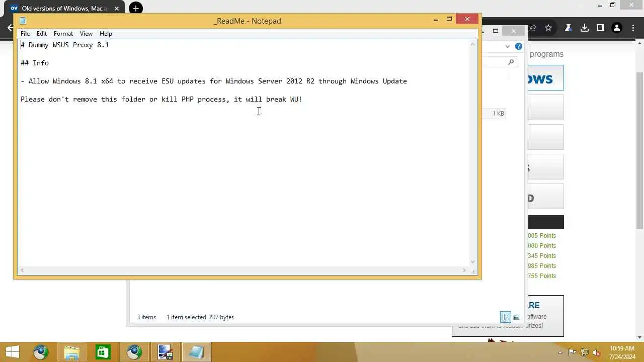Open the network tray icon
Viewport: 644px width, 362px height.
[x=585, y=352]
